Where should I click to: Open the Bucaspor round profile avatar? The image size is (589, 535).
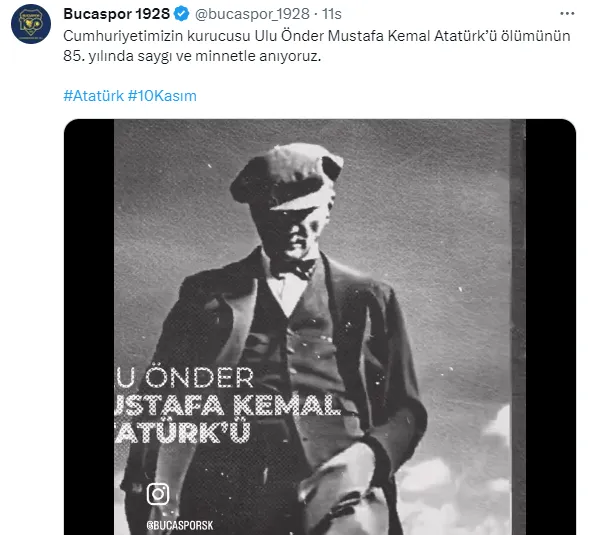pyautogui.click(x=31, y=24)
